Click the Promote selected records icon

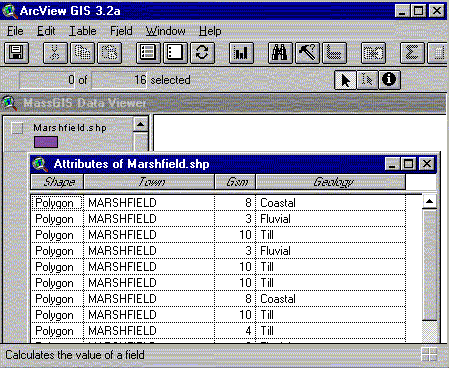coord(334,53)
